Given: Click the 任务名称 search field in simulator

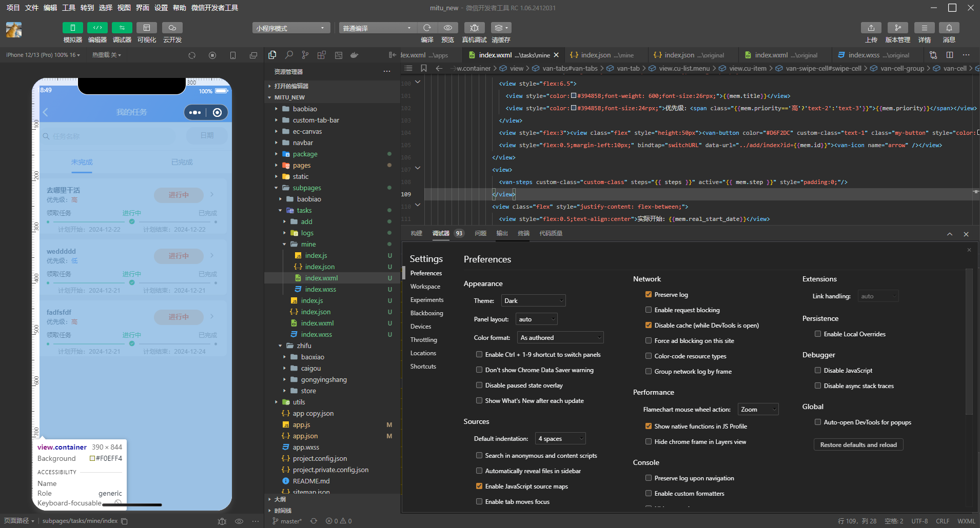Looking at the screenshot, I should (x=108, y=136).
